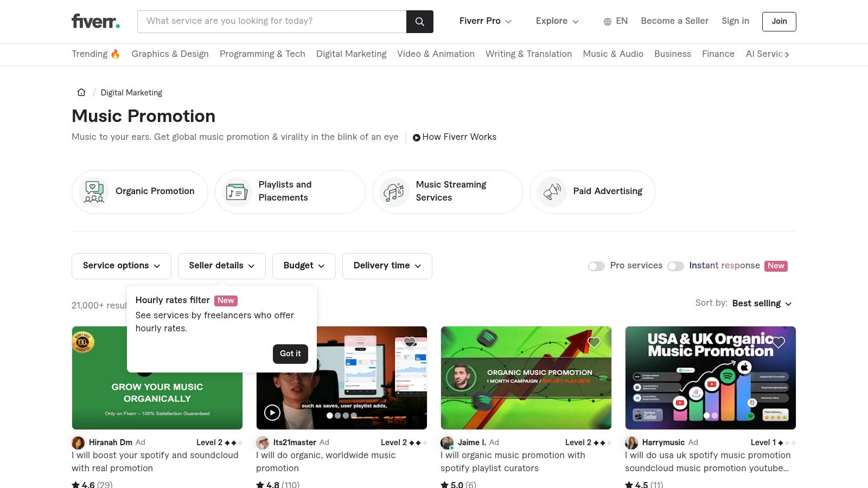Open the Best selling sort dropdown

pyautogui.click(x=762, y=304)
